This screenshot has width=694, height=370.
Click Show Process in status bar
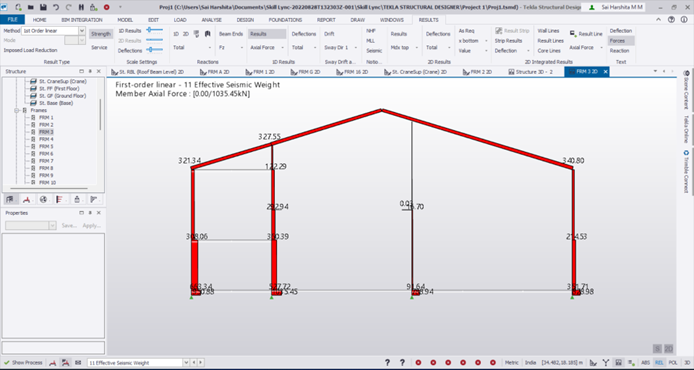point(23,362)
